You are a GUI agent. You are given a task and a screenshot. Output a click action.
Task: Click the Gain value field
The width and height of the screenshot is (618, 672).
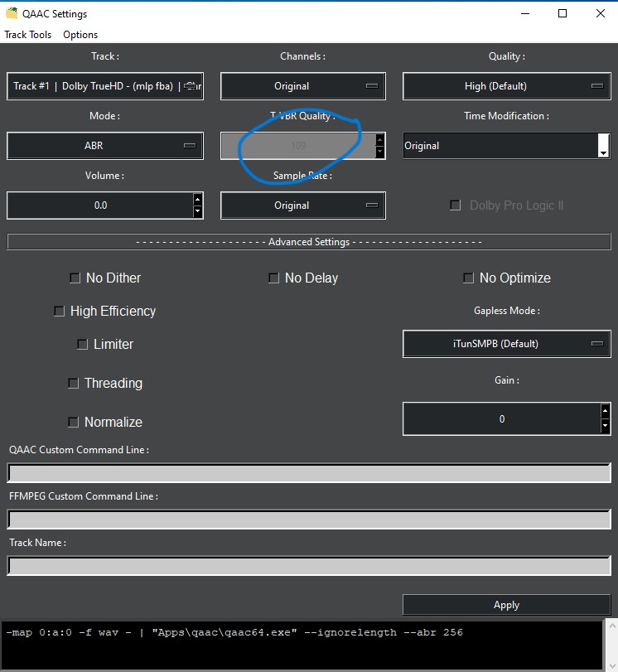pyautogui.click(x=502, y=418)
